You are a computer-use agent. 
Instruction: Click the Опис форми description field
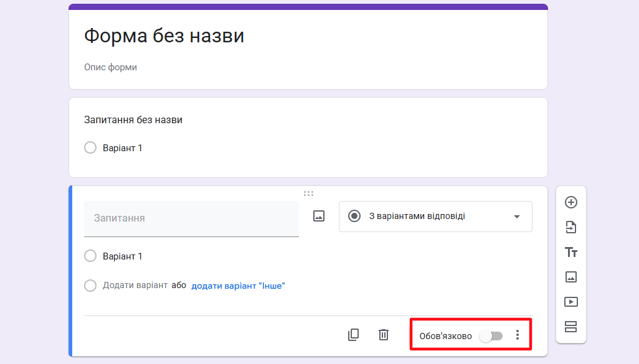(111, 67)
